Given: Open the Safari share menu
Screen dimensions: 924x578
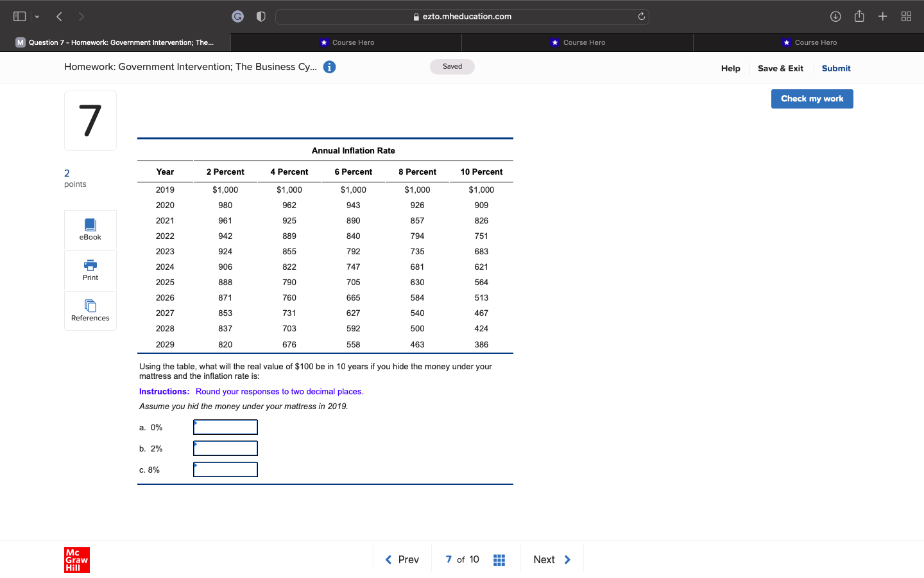Looking at the screenshot, I should click(x=859, y=16).
